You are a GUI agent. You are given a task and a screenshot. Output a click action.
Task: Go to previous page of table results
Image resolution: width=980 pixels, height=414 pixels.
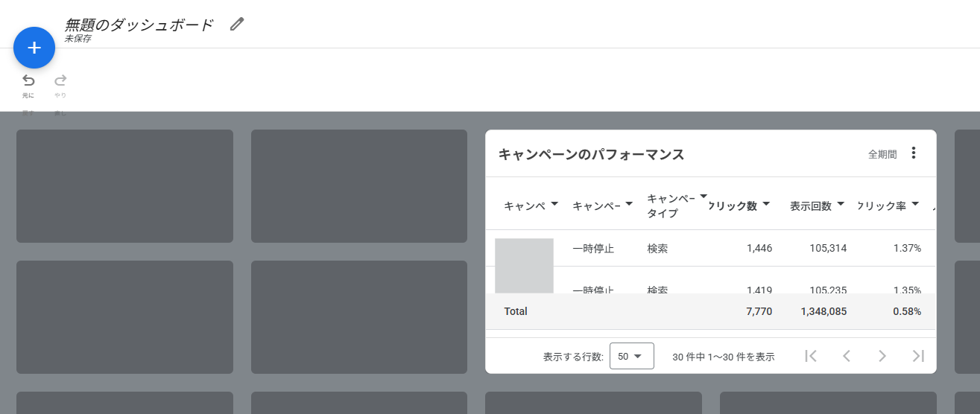pyautogui.click(x=847, y=356)
